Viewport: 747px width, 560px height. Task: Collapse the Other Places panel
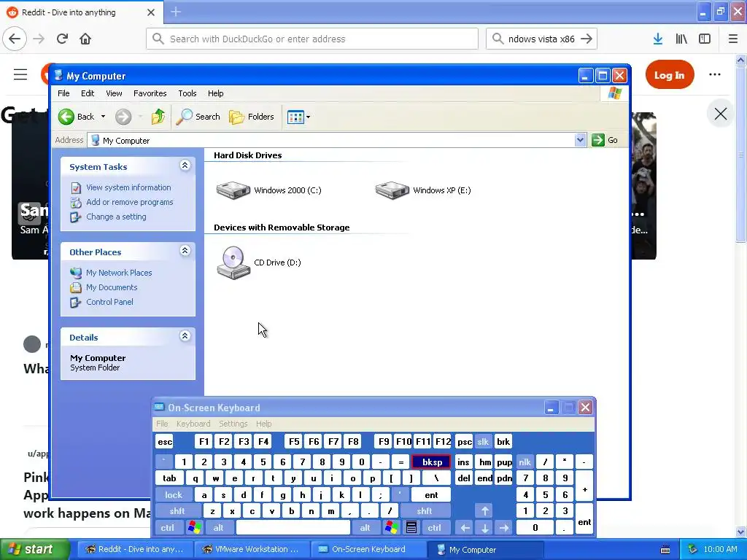pyautogui.click(x=185, y=251)
